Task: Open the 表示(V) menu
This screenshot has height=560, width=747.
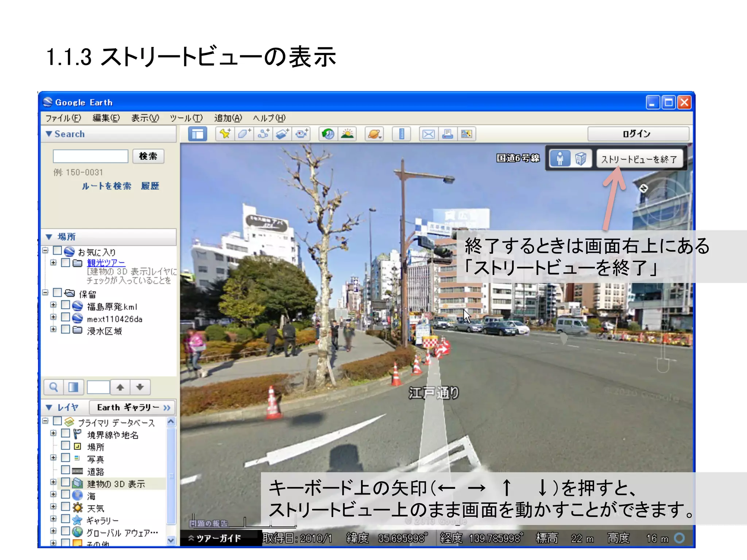Action: (x=145, y=118)
